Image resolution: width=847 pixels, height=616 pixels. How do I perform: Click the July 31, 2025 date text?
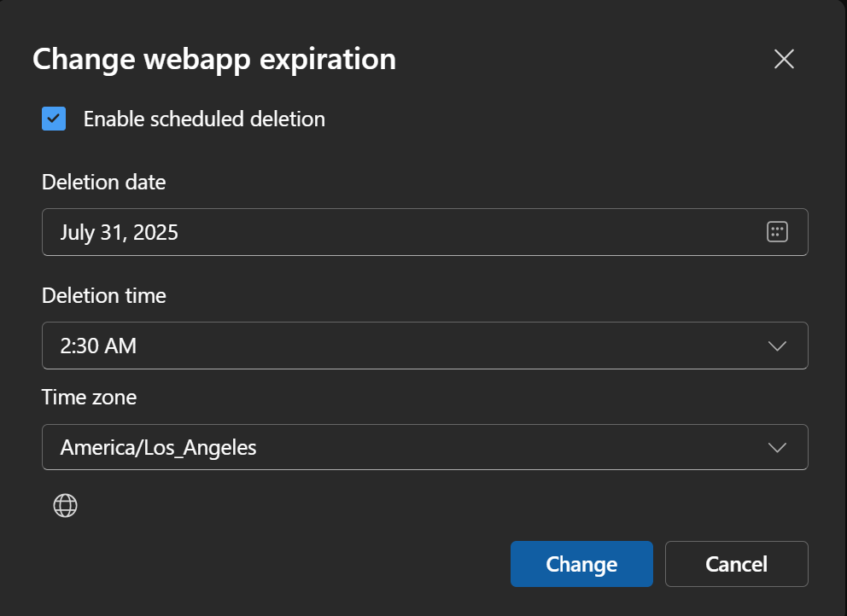[119, 233]
